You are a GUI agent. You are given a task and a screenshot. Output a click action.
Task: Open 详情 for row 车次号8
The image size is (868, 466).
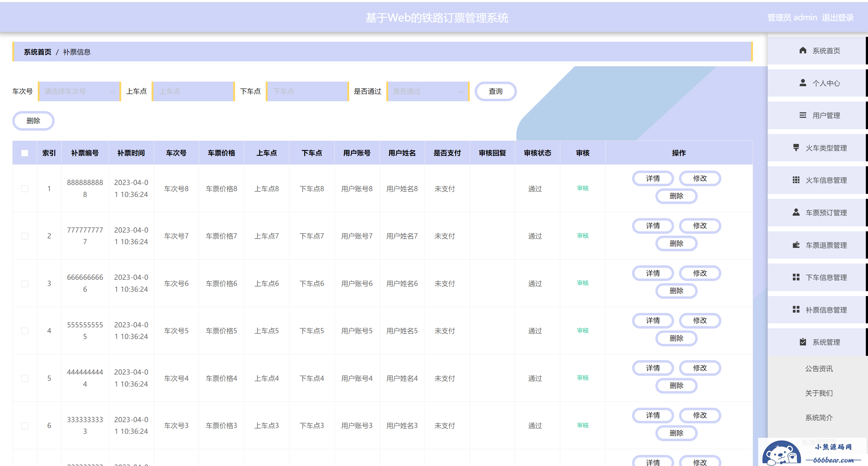[x=653, y=178]
